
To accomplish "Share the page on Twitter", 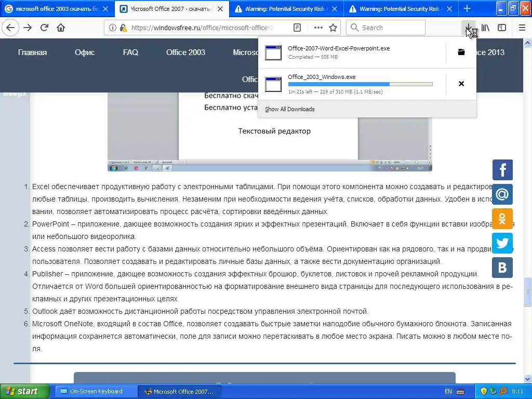I will [502, 243].
